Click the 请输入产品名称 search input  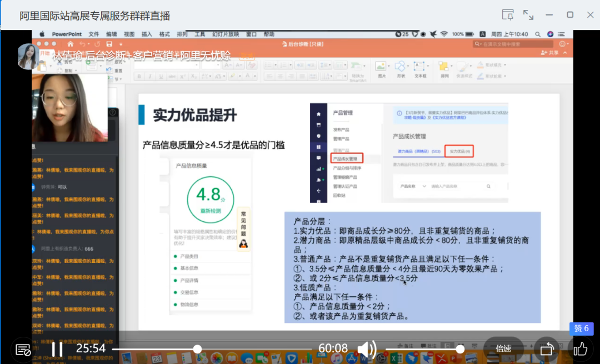point(444,186)
